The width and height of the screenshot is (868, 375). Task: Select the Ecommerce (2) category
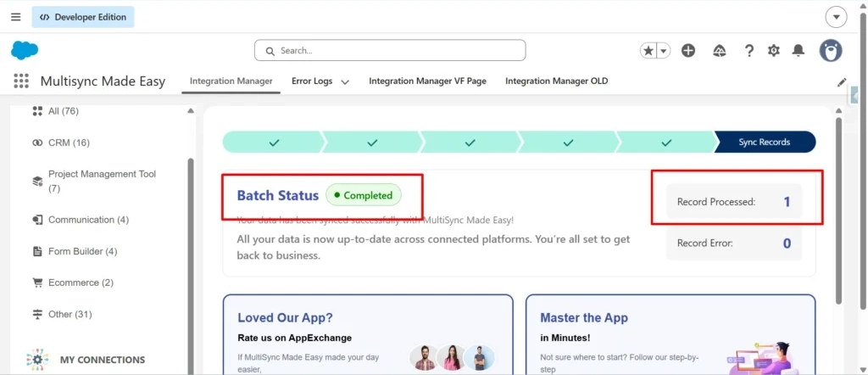pos(73,283)
